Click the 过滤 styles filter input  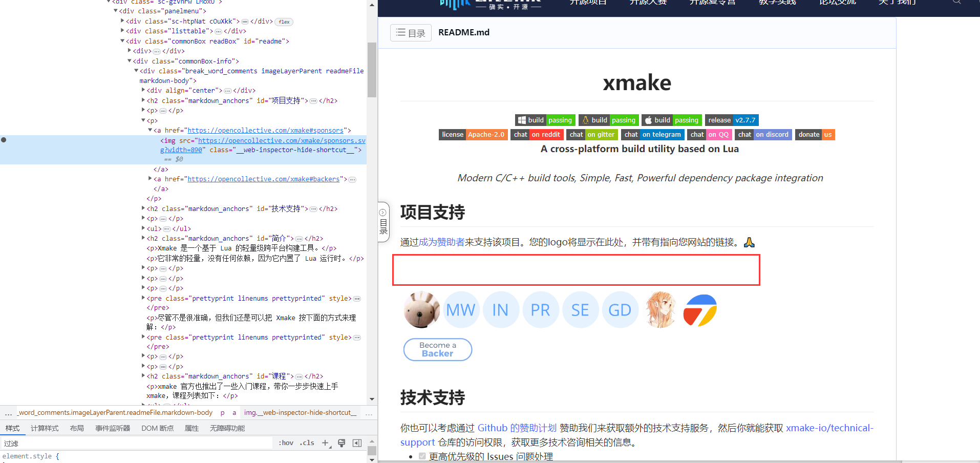[137, 443]
